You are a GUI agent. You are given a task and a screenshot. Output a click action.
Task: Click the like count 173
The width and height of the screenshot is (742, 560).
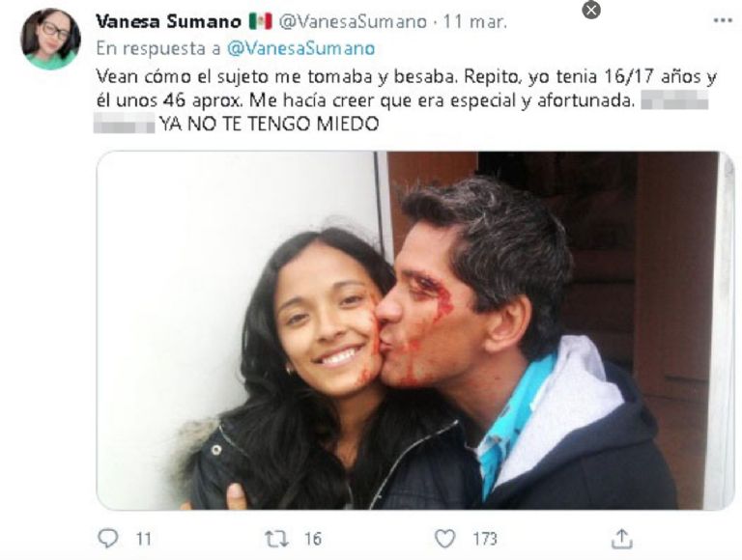tap(485, 539)
